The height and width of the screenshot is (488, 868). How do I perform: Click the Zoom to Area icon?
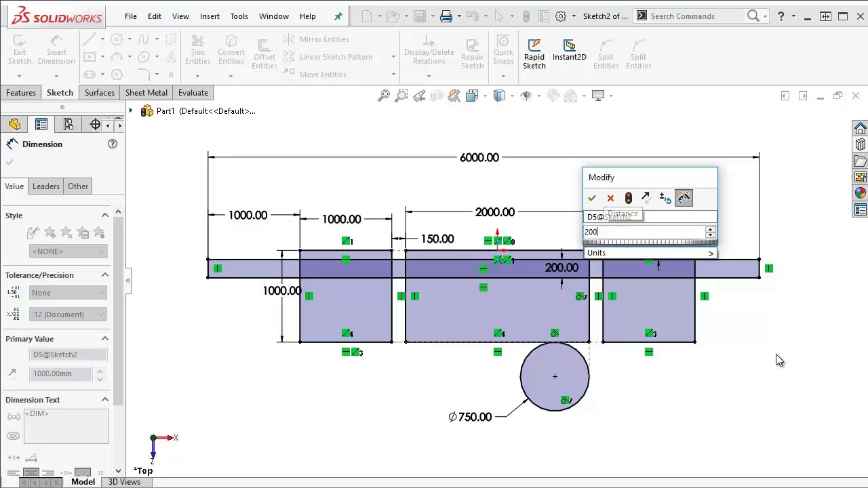401,96
